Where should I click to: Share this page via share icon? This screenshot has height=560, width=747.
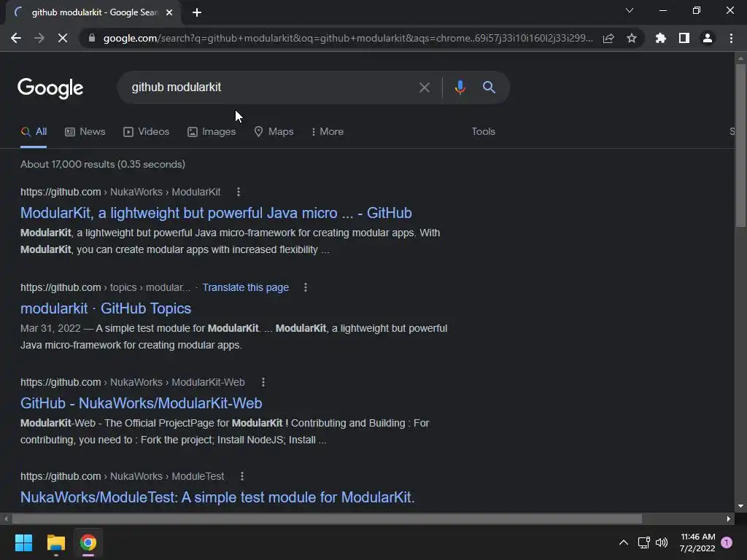(x=608, y=38)
